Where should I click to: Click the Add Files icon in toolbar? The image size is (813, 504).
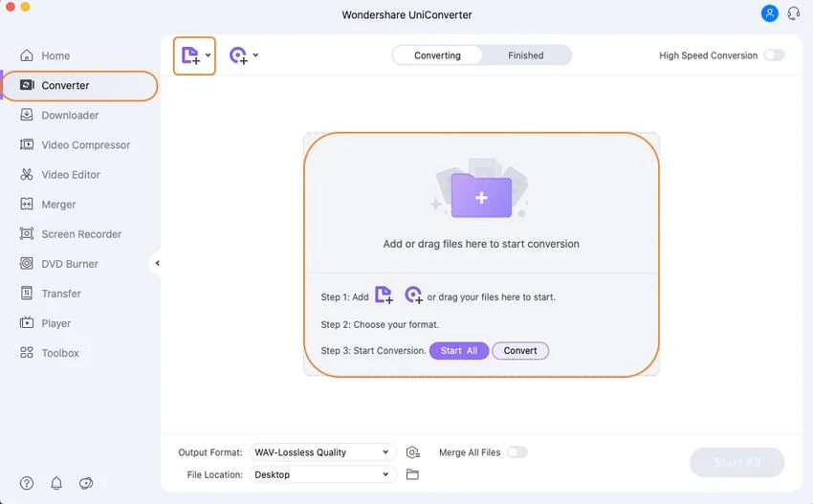pyautogui.click(x=190, y=55)
